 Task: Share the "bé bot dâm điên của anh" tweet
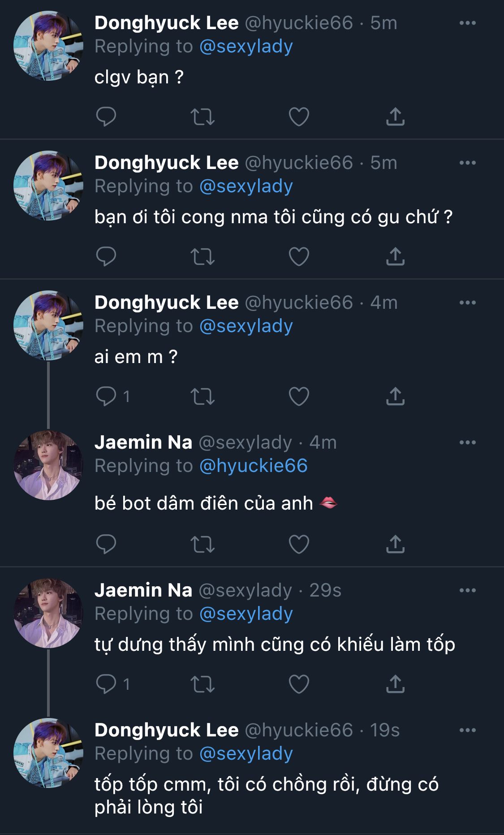point(395,544)
